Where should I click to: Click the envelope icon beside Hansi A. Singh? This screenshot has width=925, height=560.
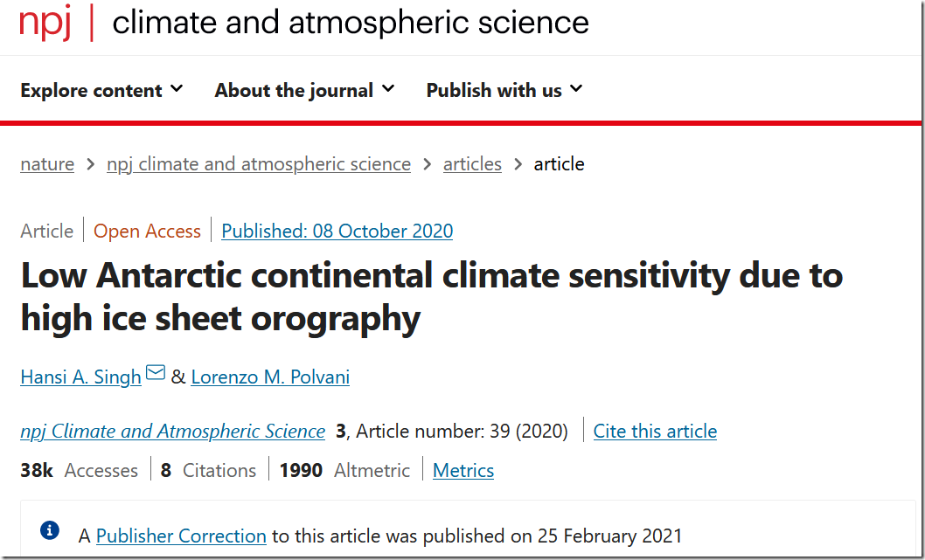[156, 374]
